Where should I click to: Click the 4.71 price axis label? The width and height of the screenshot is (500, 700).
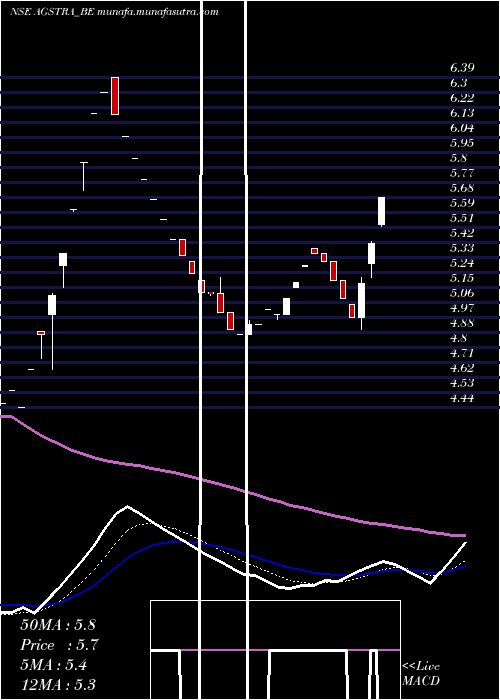point(462,353)
